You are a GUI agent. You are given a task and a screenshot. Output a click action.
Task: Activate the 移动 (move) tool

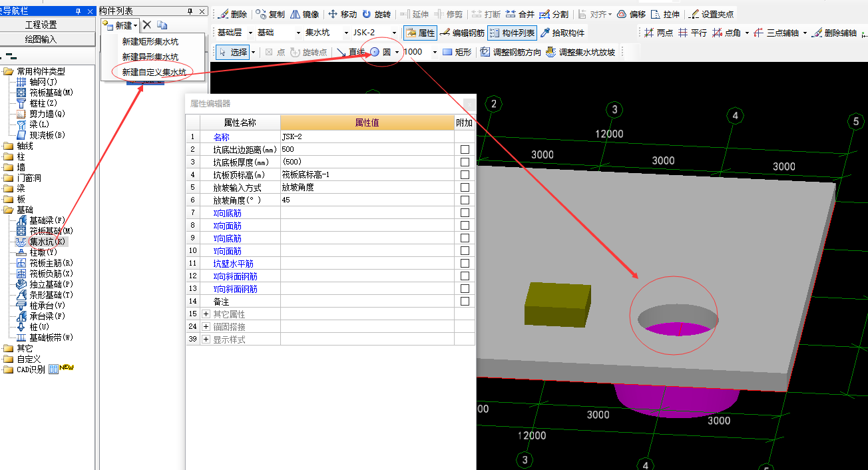click(x=342, y=14)
